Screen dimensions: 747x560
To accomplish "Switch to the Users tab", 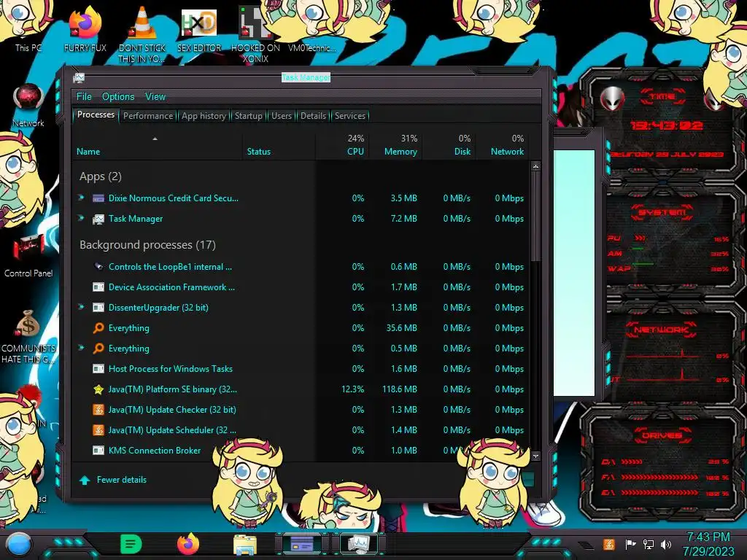I will click(282, 116).
